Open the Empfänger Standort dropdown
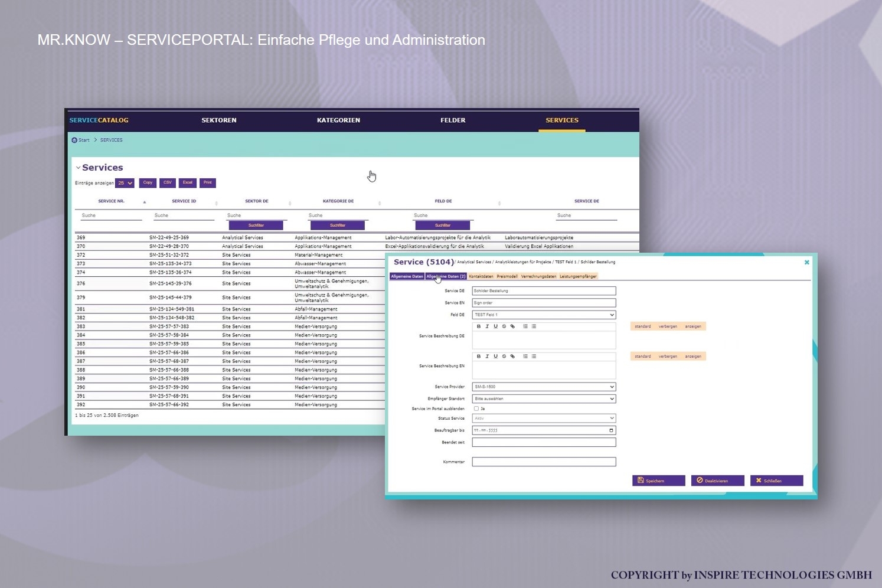The width and height of the screenshot is (882, 588). pos(544,398)
